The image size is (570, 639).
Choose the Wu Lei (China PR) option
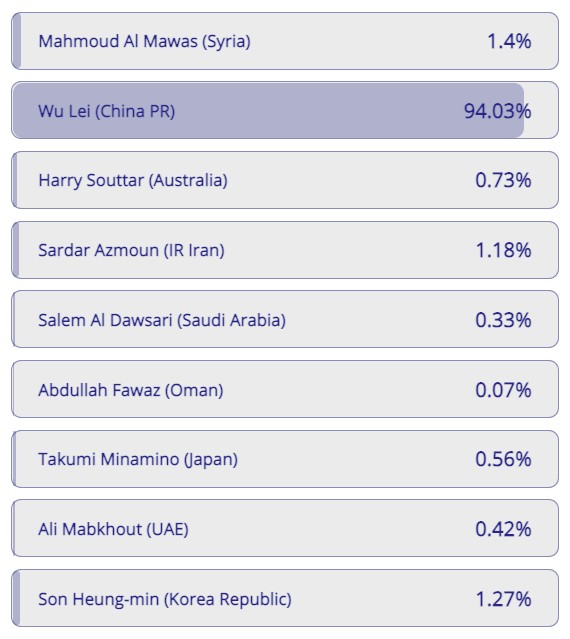(x=285, y=110)
